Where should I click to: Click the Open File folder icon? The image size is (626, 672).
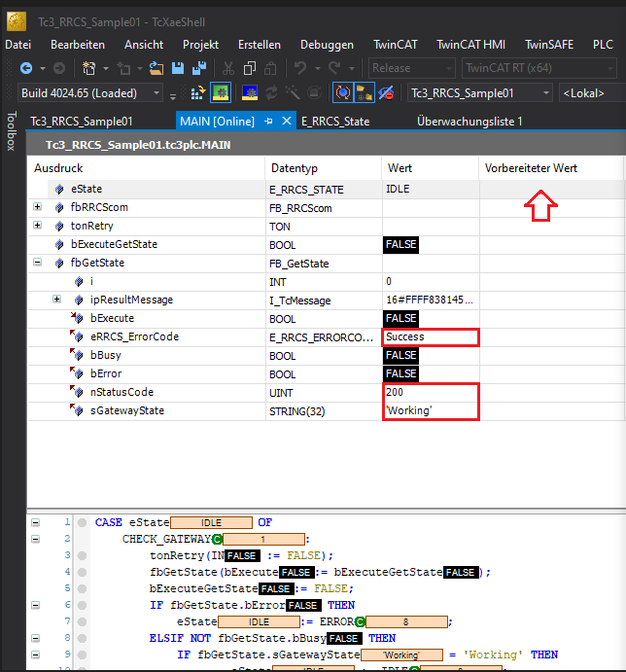[x=156, y=68]
